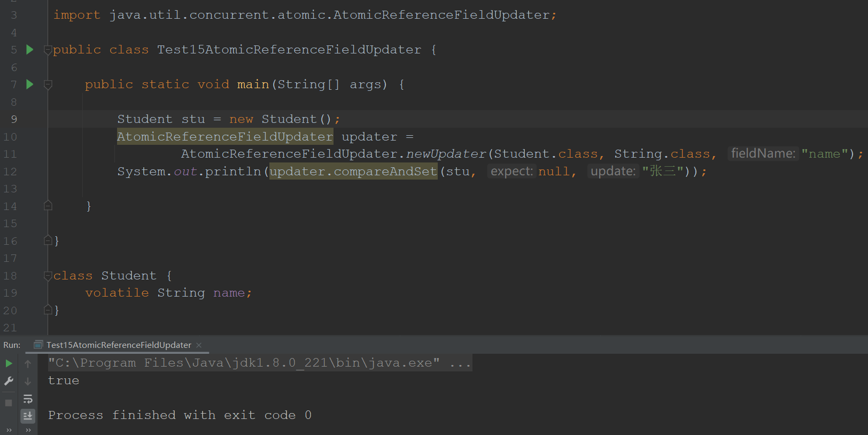Click the up arrow in the Run toolbar
868x435 pixels.
tap(28, 364)
